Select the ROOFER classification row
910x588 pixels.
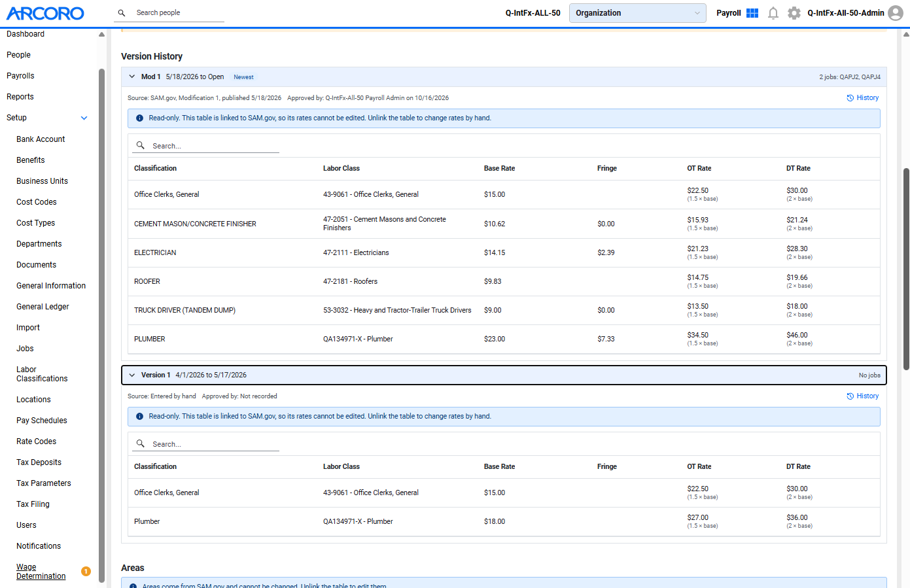point(504,281)
